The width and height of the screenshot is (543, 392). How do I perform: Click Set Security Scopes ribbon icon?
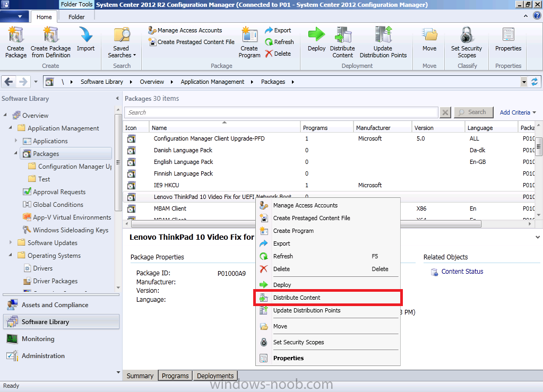tap(467, 42)
